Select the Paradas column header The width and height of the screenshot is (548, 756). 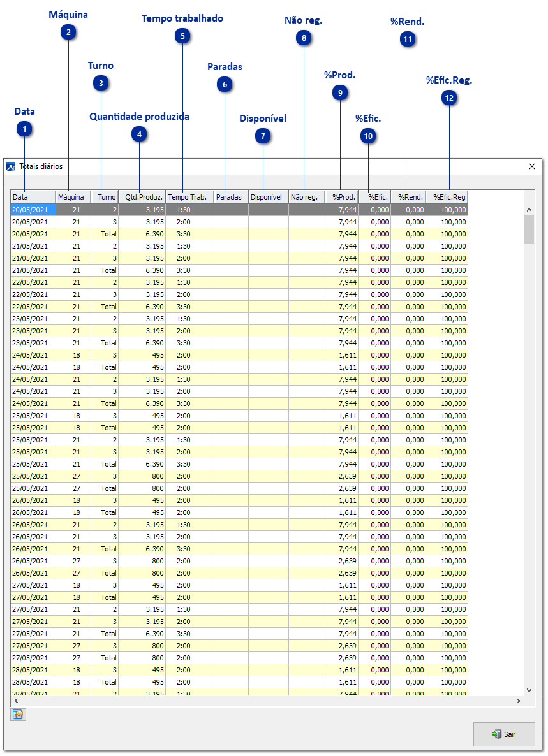(230, 197)
